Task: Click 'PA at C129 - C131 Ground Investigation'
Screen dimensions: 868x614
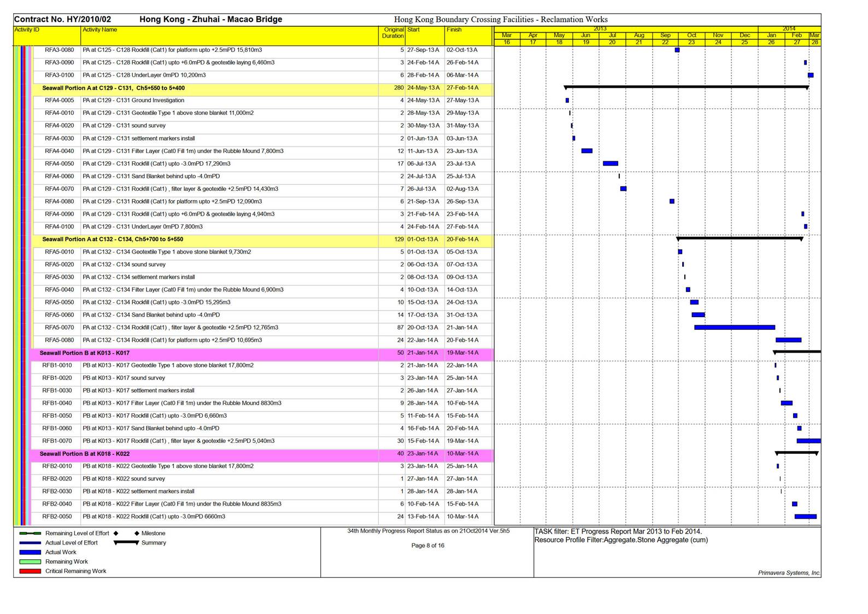Action: point(133,100)
